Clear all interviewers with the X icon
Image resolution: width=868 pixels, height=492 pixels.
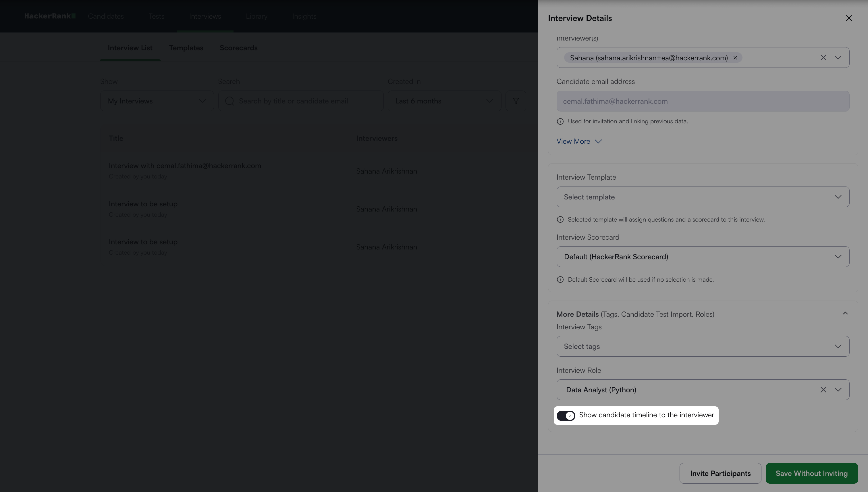pos(823,58)
